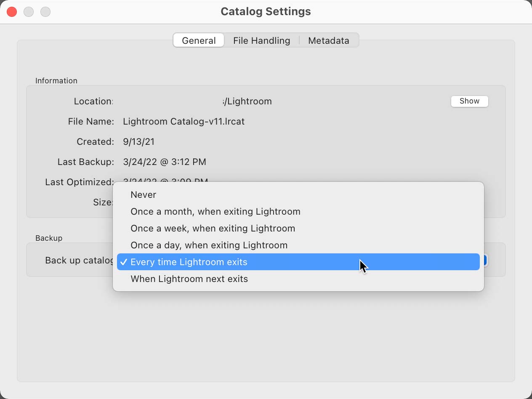532x399 pixels.
Task: Select When Lightroom next exits
Action: coord(189,279)
